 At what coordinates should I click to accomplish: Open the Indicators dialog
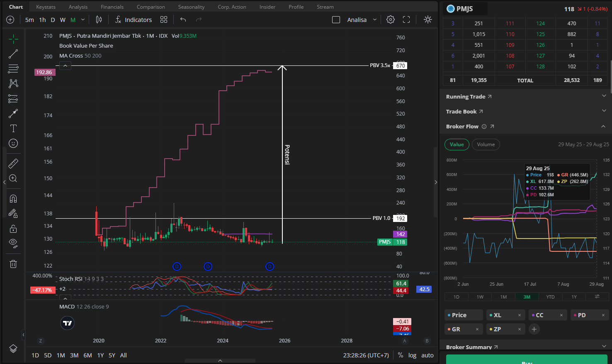tap(134, 19)
